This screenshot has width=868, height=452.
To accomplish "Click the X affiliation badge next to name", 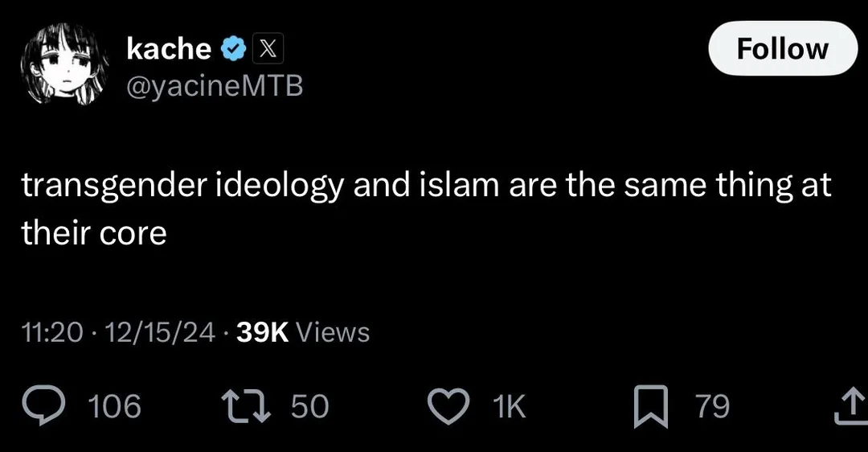I will pos(268,50).
